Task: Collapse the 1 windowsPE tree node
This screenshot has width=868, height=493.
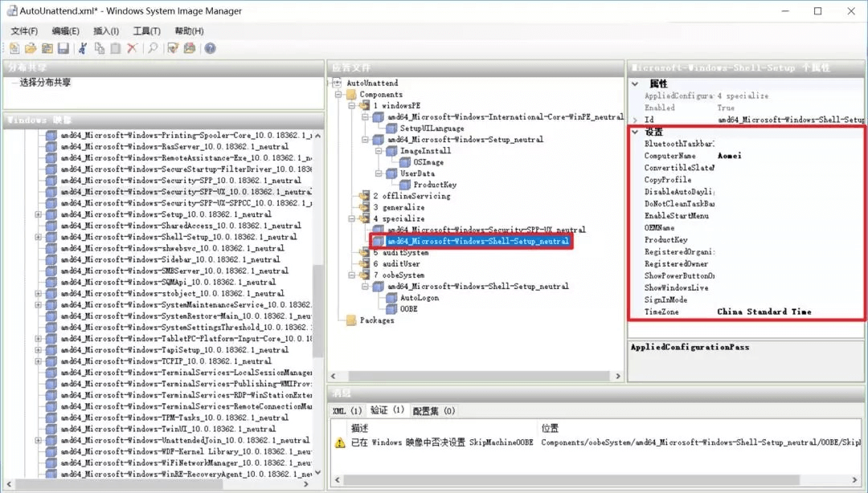Action: pyautogui.click(x=353, y=106)
